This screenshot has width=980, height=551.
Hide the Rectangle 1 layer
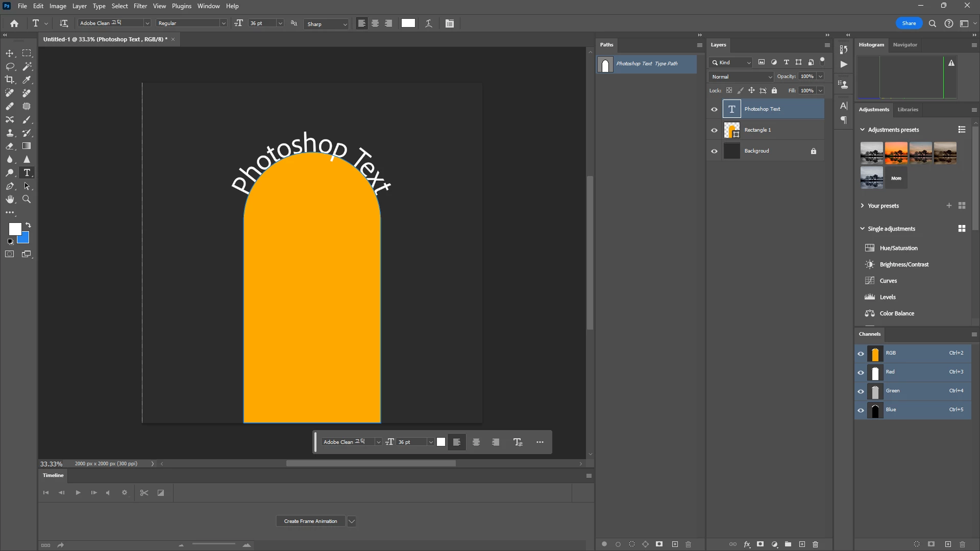click(714, 130)
